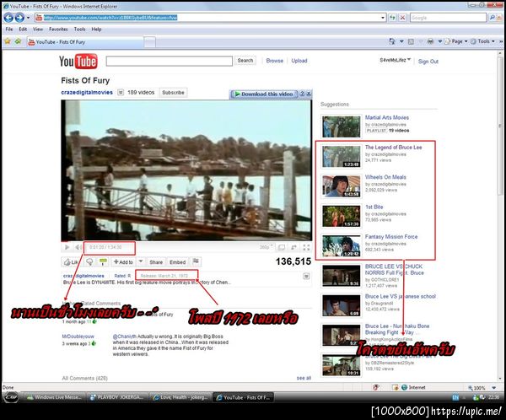Click the Add to Favorites icon
Viewport: 506px width, 420px height.
click(x=18, y=41)
